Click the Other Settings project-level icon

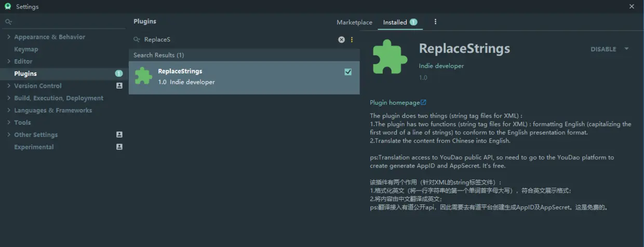(119, 134)
